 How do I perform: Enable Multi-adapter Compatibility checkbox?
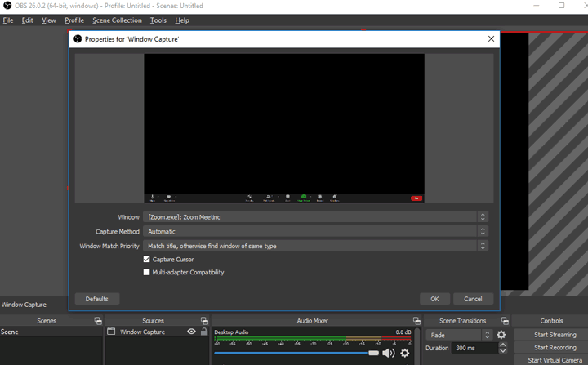(147, 272)
